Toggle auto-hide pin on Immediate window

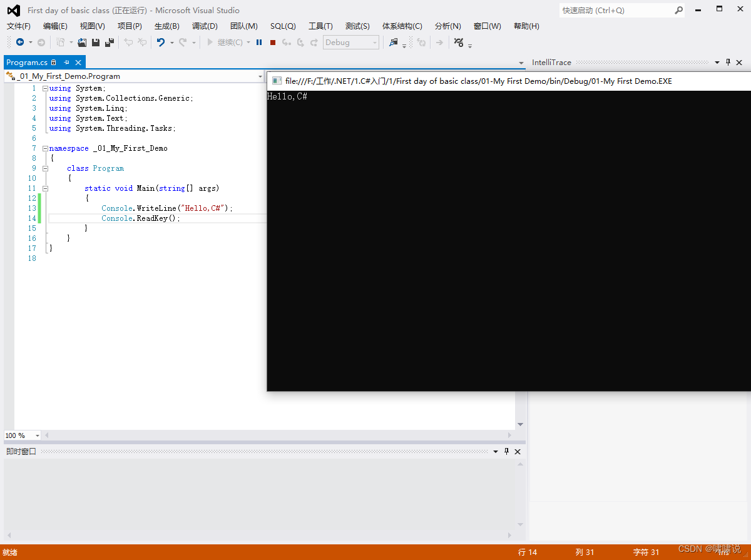tap(506, 452)
